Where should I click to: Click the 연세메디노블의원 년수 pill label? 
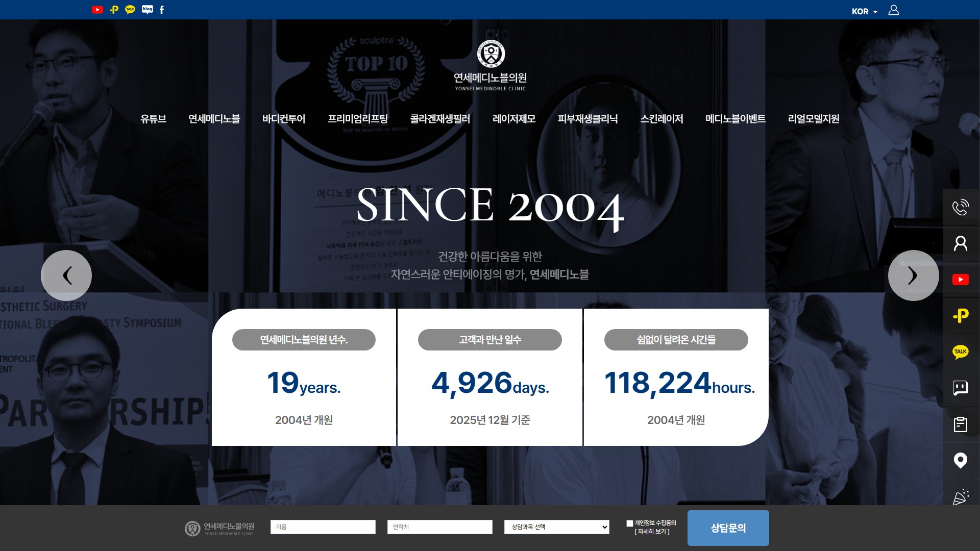304,340
